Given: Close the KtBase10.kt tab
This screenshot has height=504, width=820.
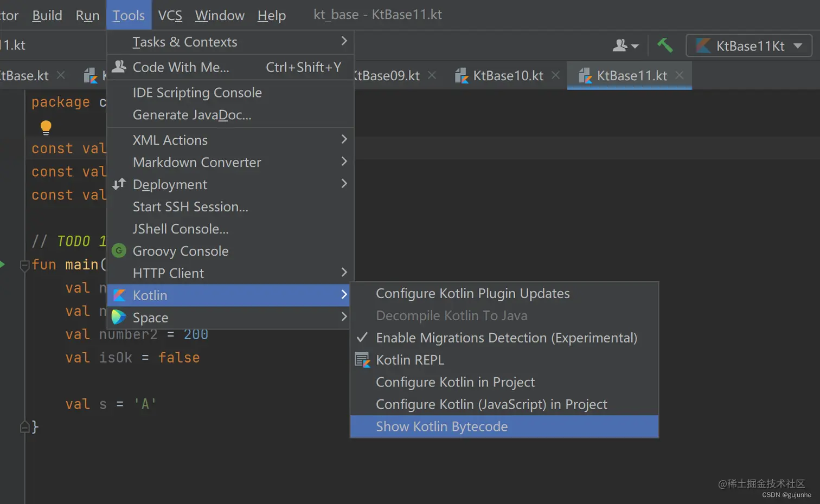Looking at the screenshot, I should click(556, 75).
